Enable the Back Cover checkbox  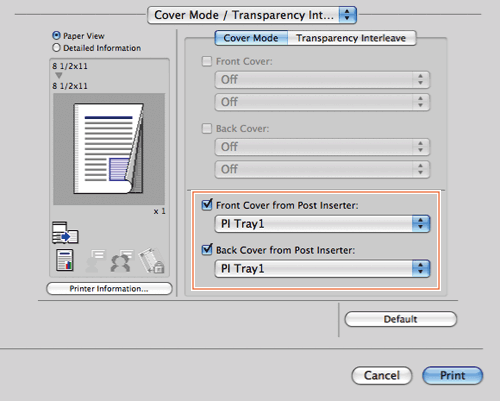(x=207, y=128)
